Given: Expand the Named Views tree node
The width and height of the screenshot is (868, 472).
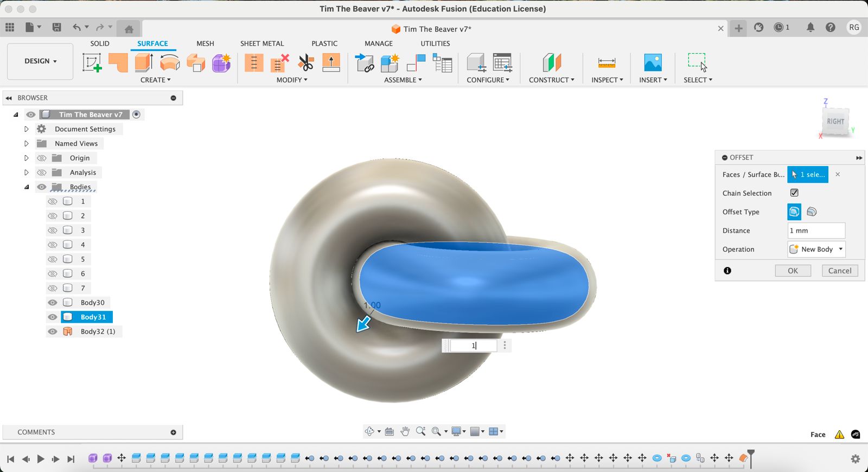Looking at the screenshot, I should [x=26, y=144].
